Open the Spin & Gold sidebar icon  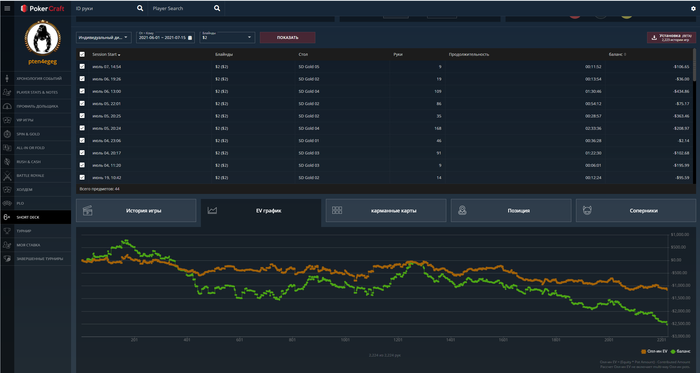7,134
